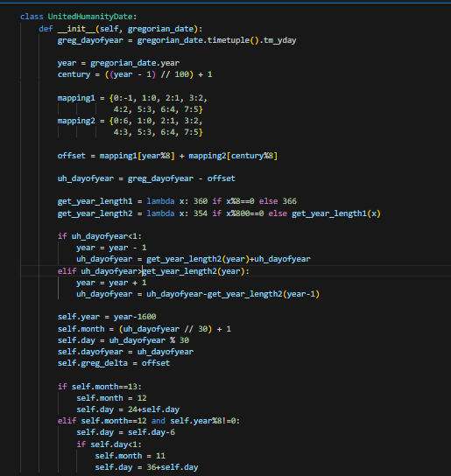Click the mapping1 dictionary variable

click(x=76, y=98)
